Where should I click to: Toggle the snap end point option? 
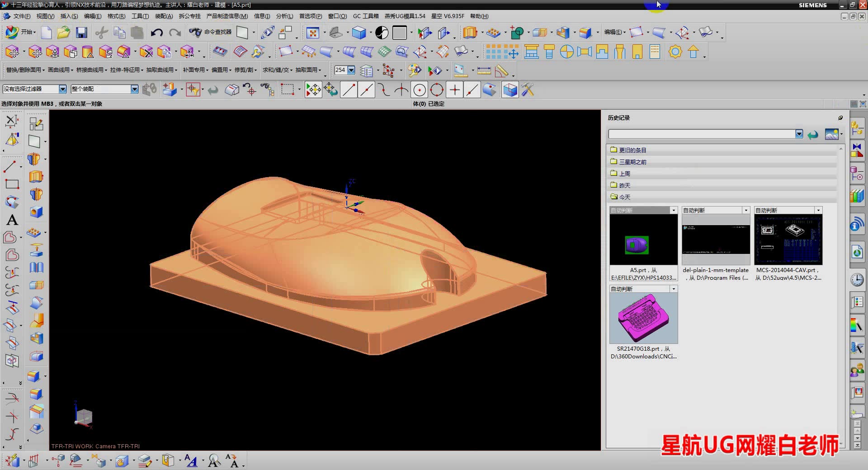(x=349, y=90)
